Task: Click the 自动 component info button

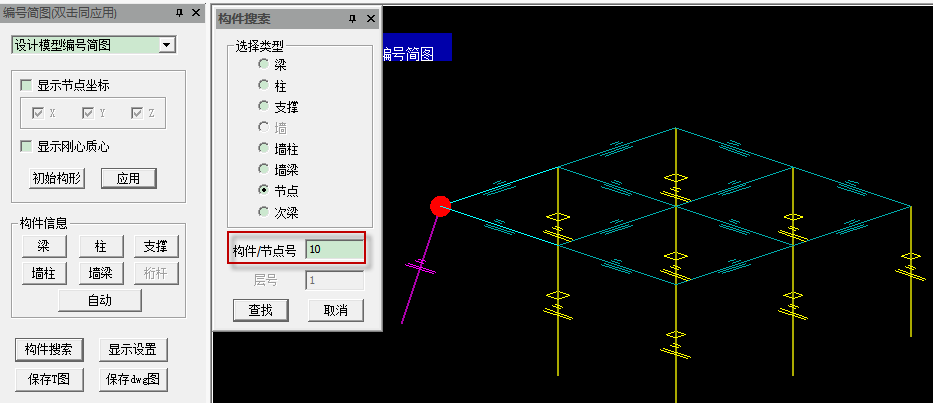Action: tap(100, 301)
